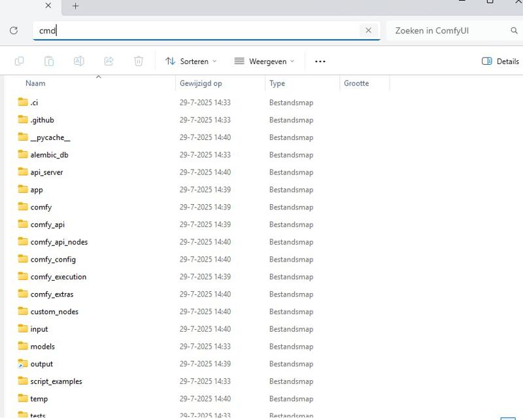Screen dimensions: 523x420
Task: Click the output folder name
Action: click(x=42, y=364)
